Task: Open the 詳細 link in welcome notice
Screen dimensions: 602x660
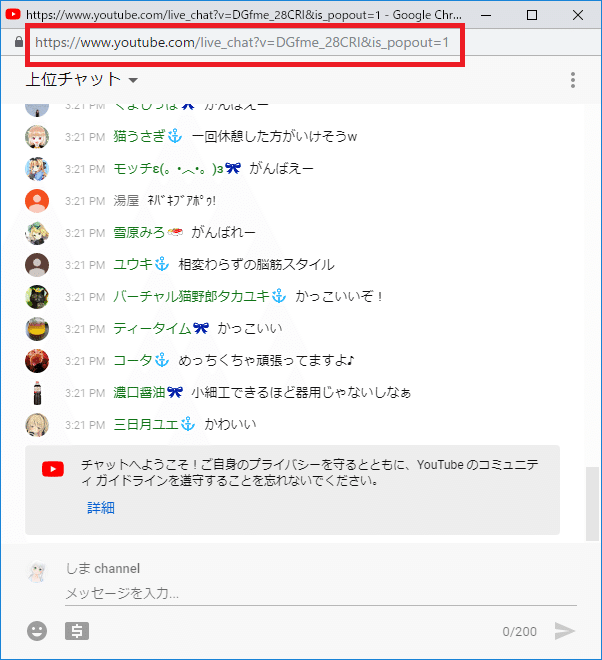Action: (101, 508)
